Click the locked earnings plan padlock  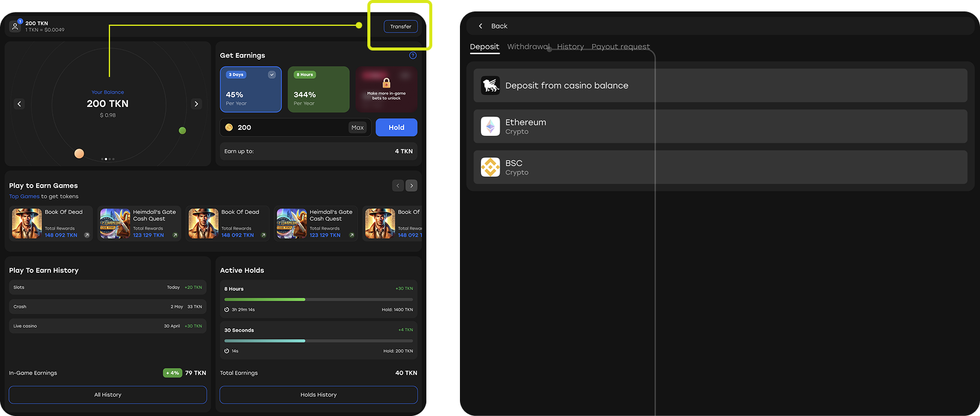click(x=386, y=83)
